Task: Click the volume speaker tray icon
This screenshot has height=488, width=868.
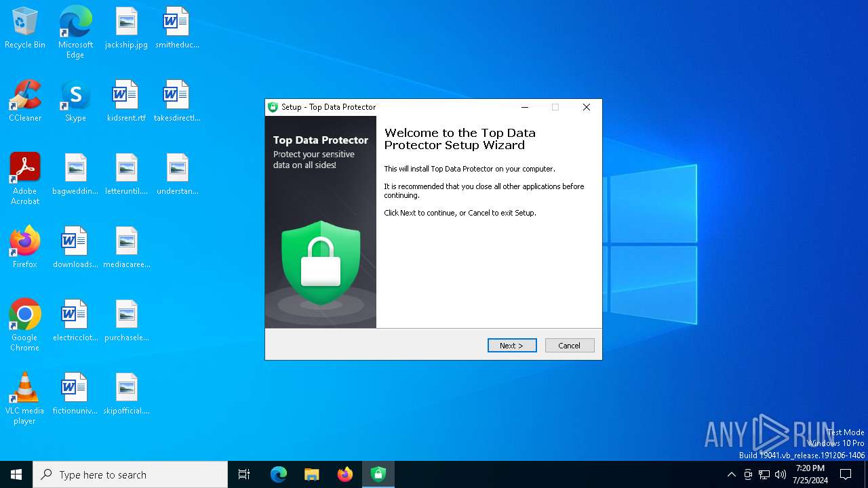Action: (x=781, y=474)
